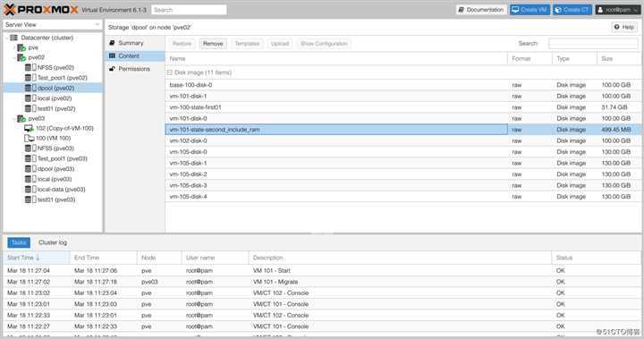Click the Proxmox logo
Image resolution: width=644 pixels, height=339 pixels.
tap(40, 10)
